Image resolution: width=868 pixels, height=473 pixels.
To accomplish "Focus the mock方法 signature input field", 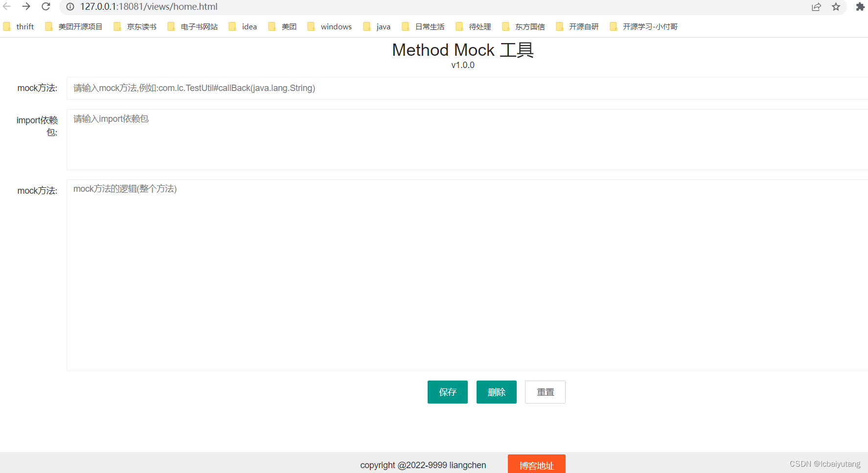I will click(x=467, y=88).
